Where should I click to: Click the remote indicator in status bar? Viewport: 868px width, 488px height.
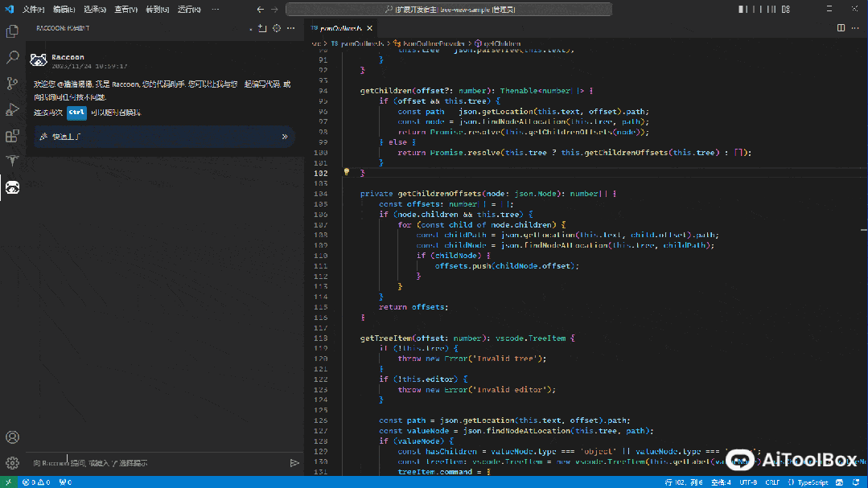[x=8, y=482]
